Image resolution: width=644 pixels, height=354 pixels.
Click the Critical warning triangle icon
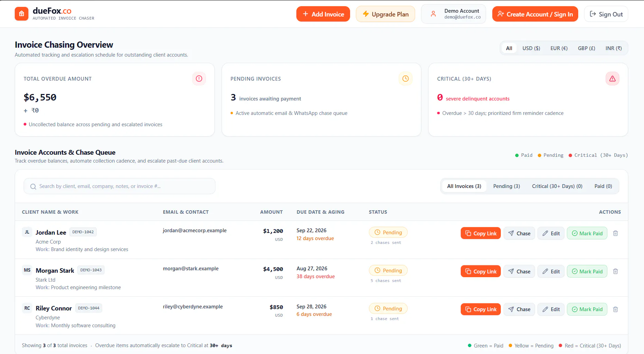coord(612,79)
